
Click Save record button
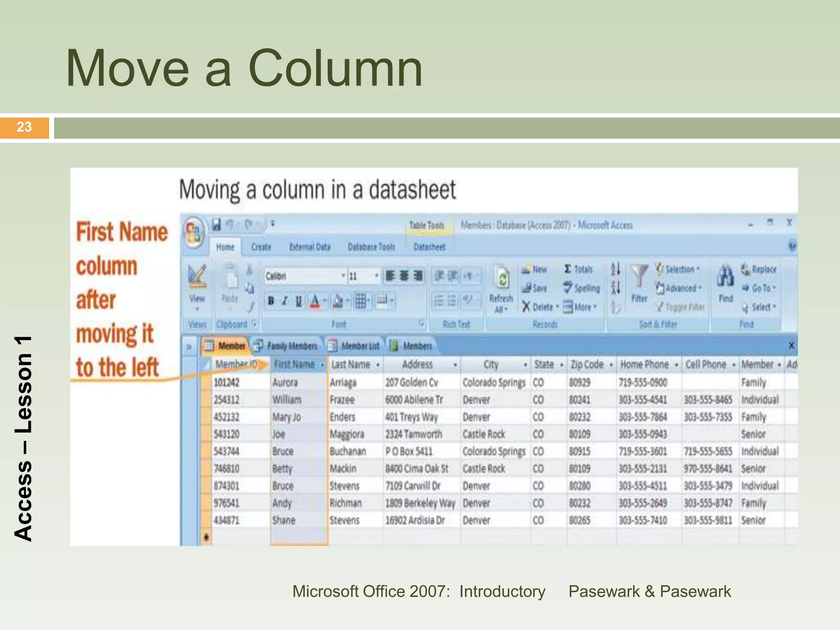pos(534,288)
